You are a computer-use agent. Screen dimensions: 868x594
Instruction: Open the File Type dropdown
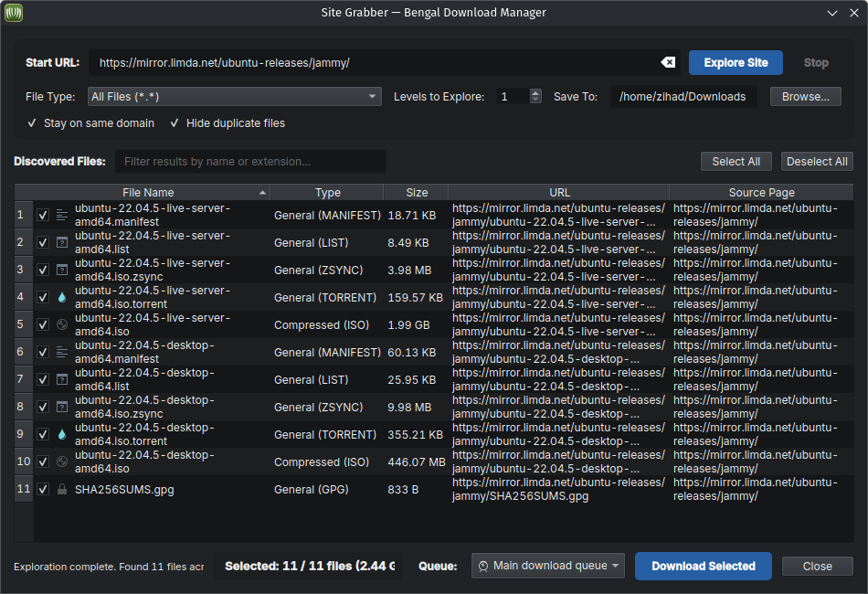click(x=234, y=96)
